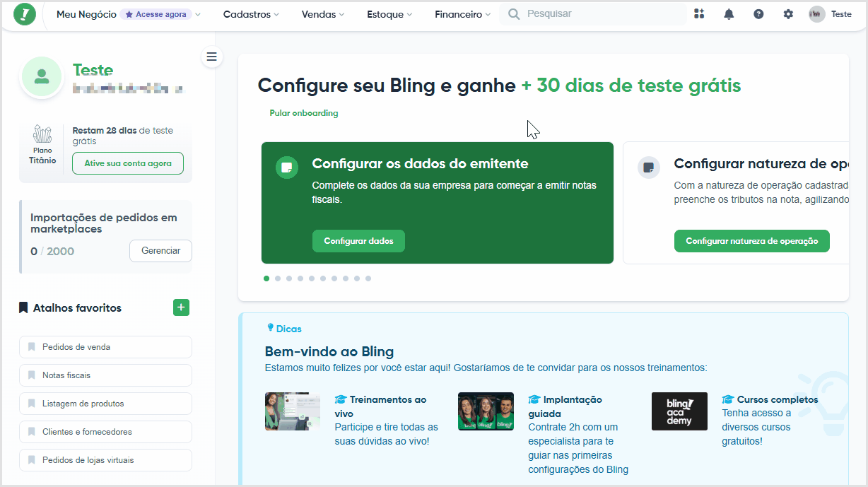The image size is (868, 487).
Task: Click Importações de pedidos em marketplaces heading
Action: tap(104, 223)
